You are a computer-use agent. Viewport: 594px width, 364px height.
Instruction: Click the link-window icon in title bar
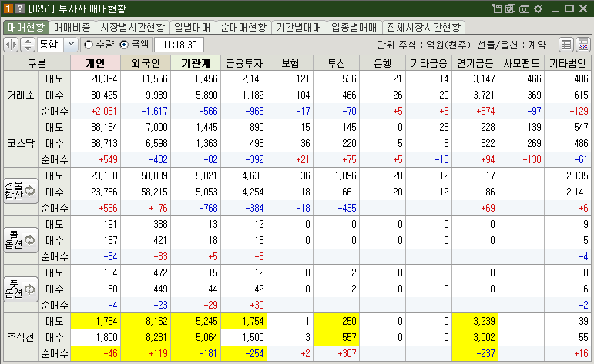(496, 8)
